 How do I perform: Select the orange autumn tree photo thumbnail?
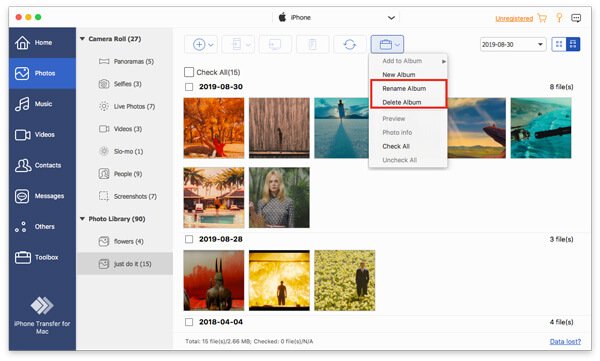[x=214, y=128]
